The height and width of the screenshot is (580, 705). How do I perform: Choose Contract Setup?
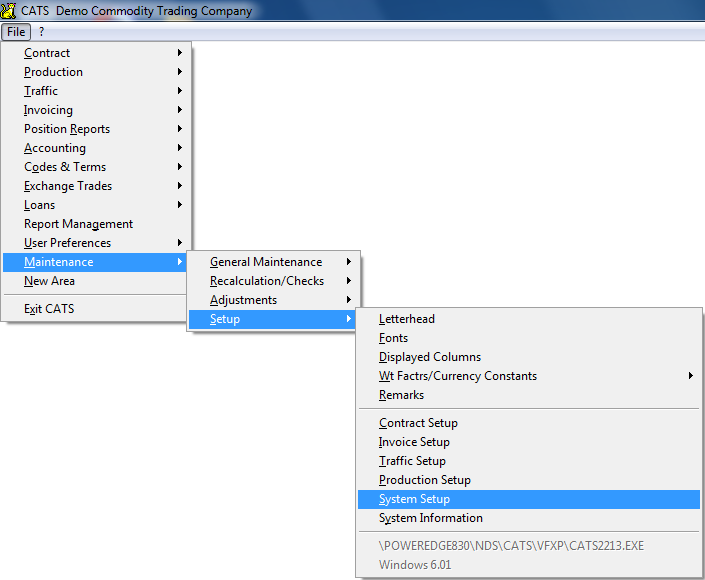click(x=529, y=423)
